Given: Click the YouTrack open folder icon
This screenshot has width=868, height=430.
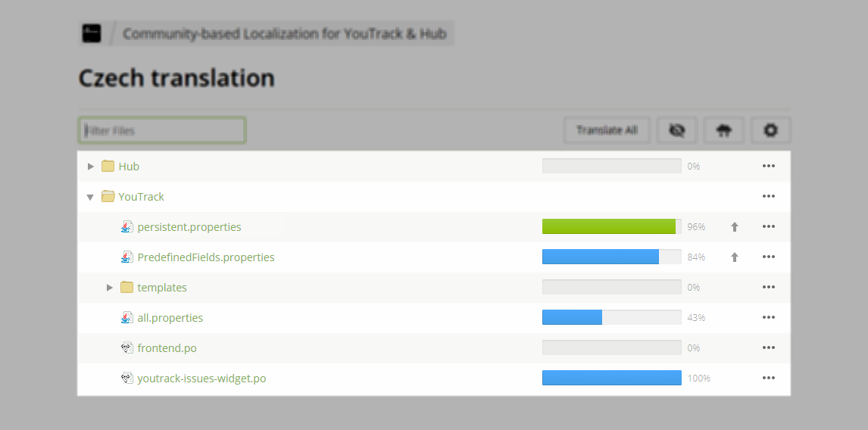Looking at the screenshot, I should [x=108, y=197].
